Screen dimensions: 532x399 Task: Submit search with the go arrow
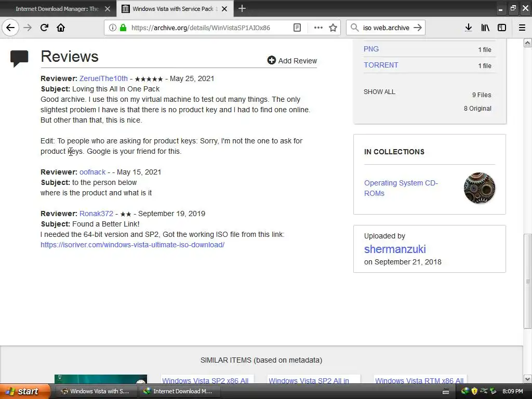[418, 28]
